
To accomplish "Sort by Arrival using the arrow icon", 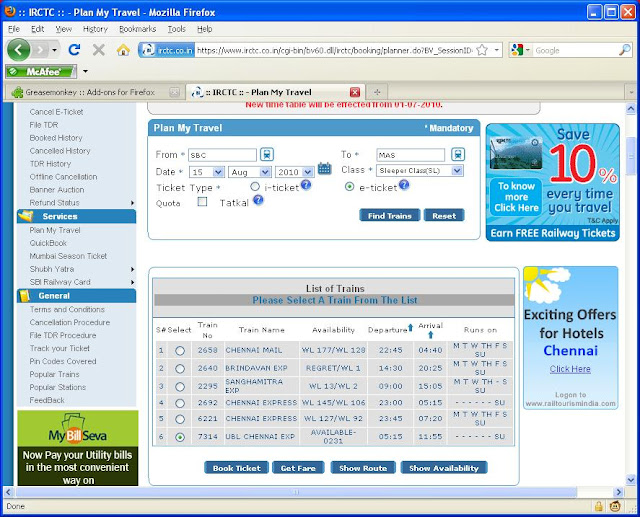I will [430, 335].
